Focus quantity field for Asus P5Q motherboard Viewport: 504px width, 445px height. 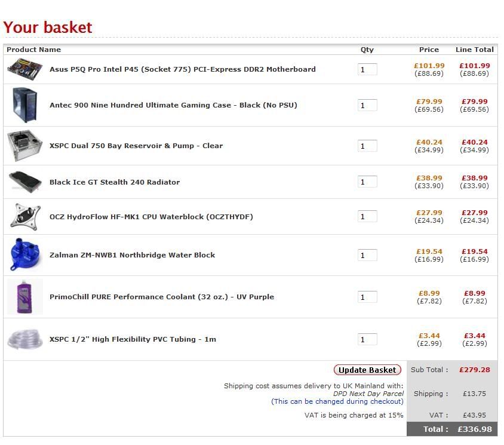(x=367, y=69)
